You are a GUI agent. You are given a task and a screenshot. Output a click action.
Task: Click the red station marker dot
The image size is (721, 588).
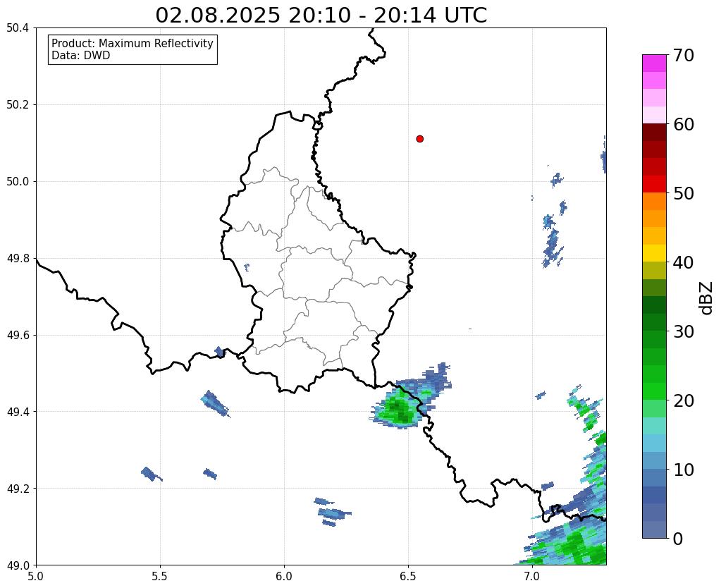(x=419, y=139)
